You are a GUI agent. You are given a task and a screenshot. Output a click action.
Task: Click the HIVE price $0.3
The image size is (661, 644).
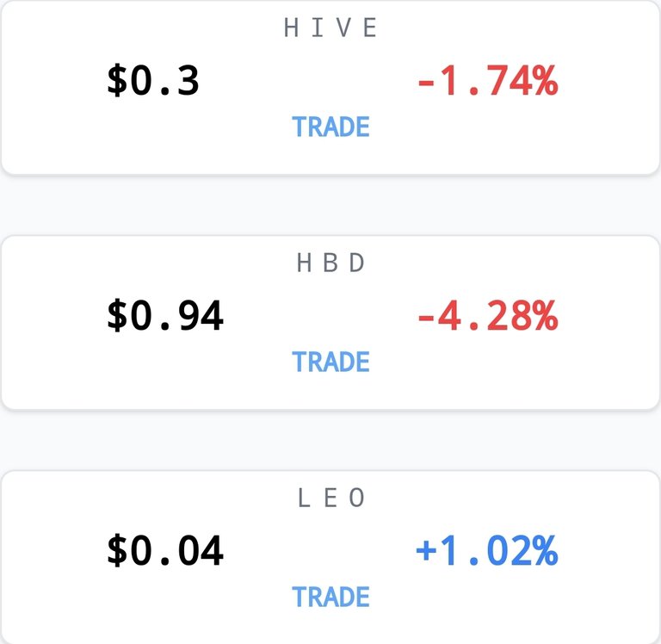tap(153, 80)
